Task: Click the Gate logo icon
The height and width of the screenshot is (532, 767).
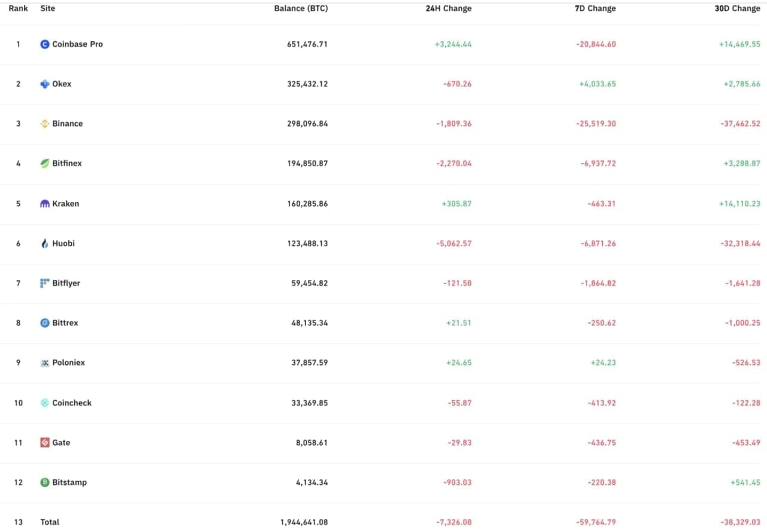Action: pyautogui.click(x=45, y=443)
